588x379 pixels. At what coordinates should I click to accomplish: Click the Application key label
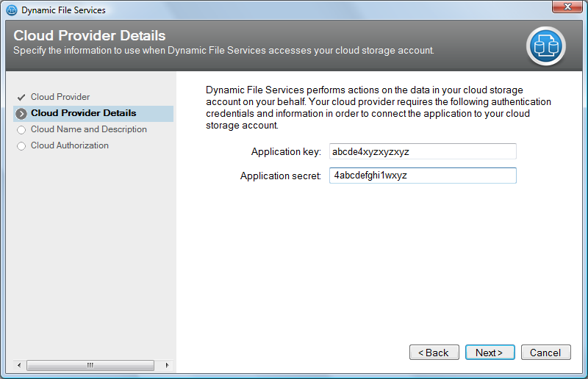pyautogui.click(x=286, y=152)
